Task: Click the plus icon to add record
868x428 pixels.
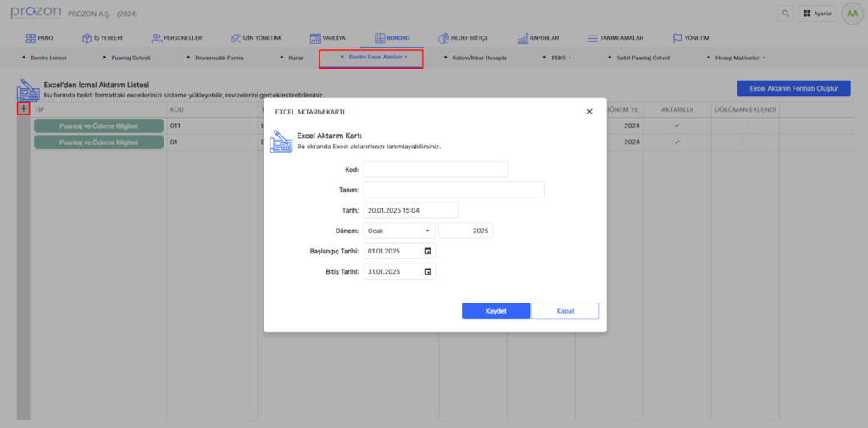Action: coord(23,108)
